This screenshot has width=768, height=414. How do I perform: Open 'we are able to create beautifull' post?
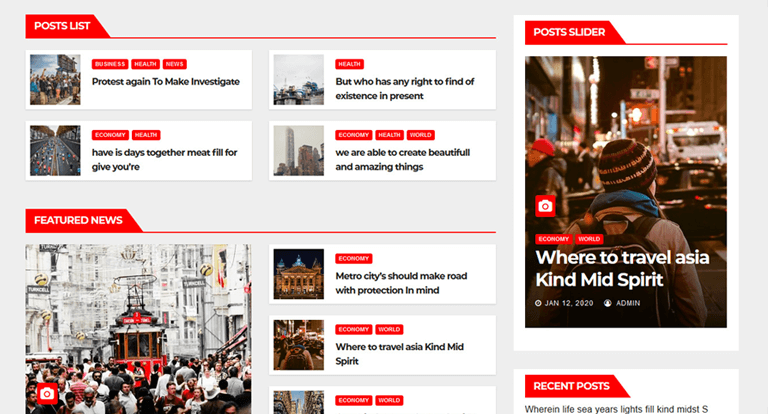click(403, 160)
